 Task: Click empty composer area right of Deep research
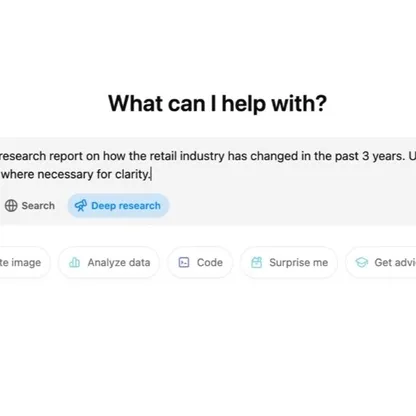290,206
